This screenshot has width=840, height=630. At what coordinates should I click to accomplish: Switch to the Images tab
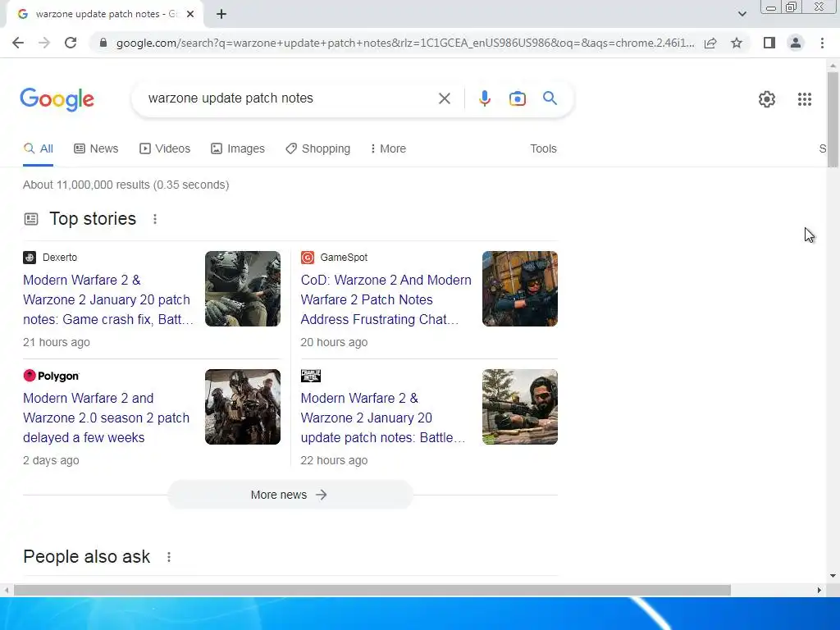[237, 149]
